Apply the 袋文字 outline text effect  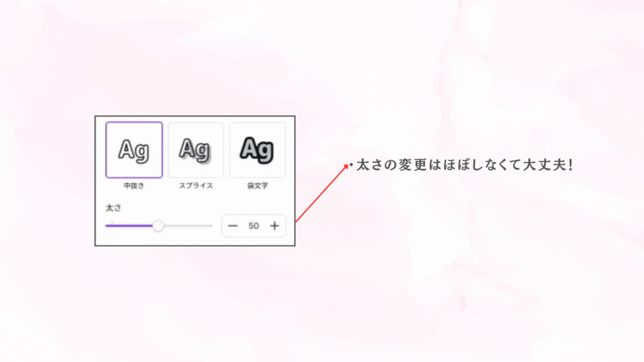coord(257,150)
